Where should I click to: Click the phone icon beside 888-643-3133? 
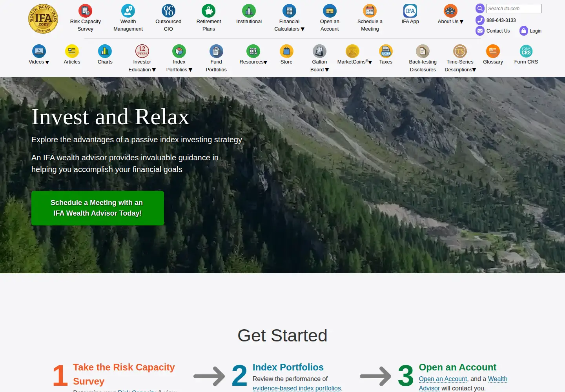pos(480,20)
